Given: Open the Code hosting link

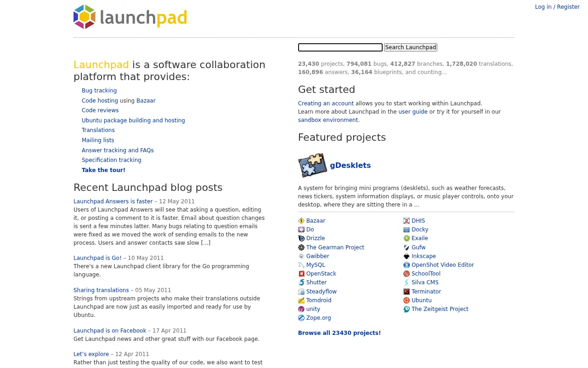Looking at the screenshot, I should click(100, 101).
